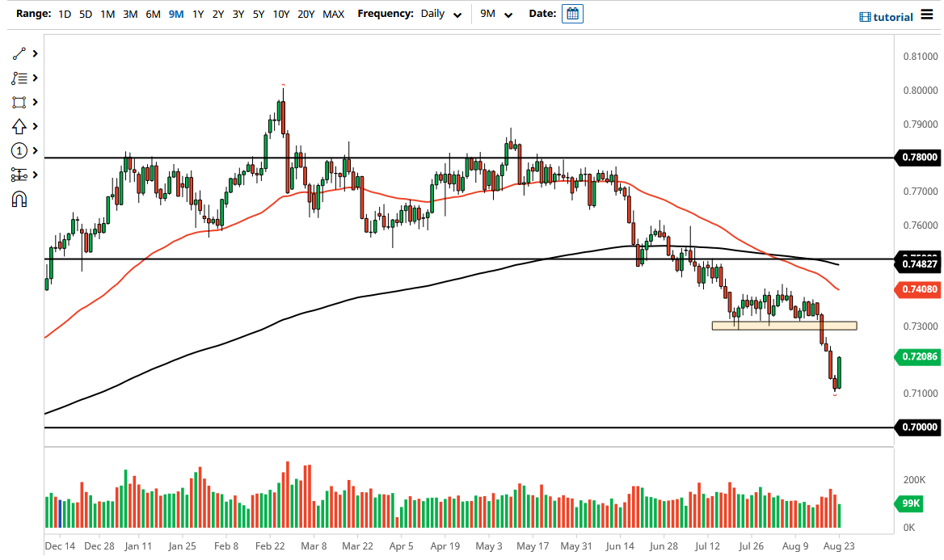Select the trend line drawing tool
This screenshot has width=944, height=560.
pyautogui.click(x=18, y=53)
